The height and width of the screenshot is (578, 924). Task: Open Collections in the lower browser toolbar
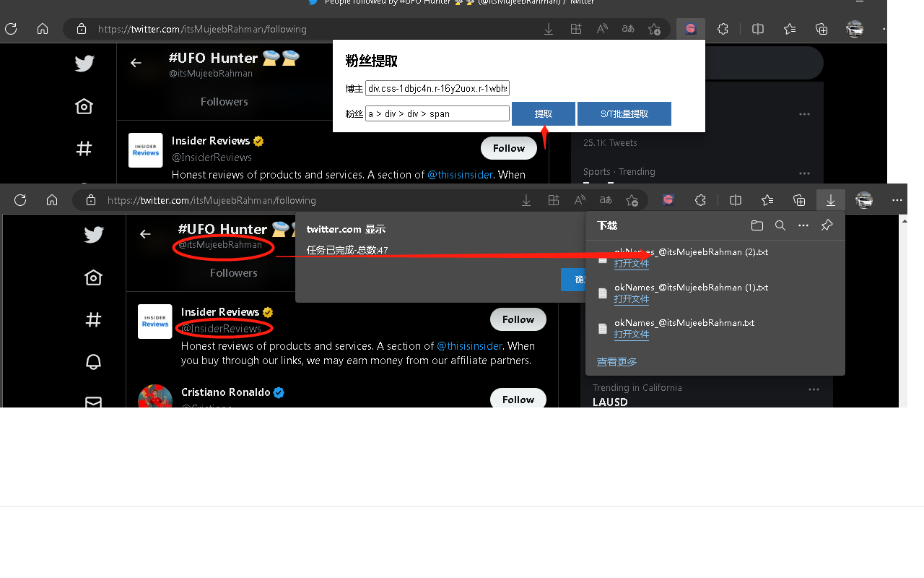coord(798,200)
